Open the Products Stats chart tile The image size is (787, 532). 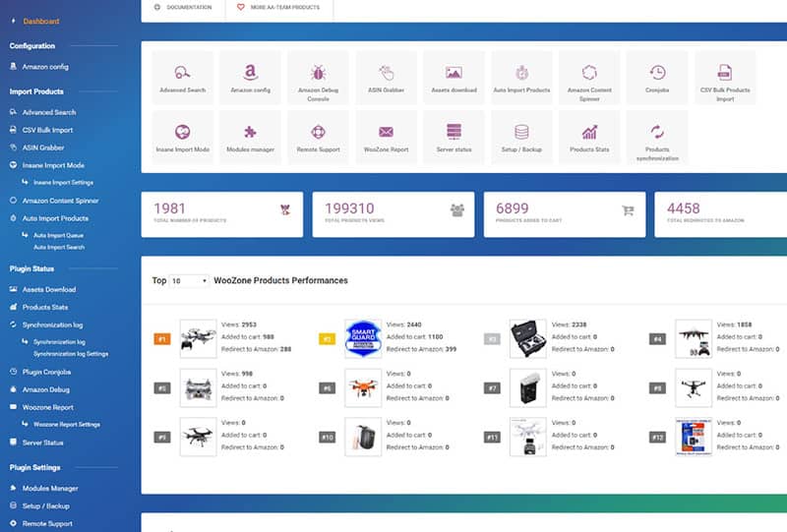(x=589, y=137)
